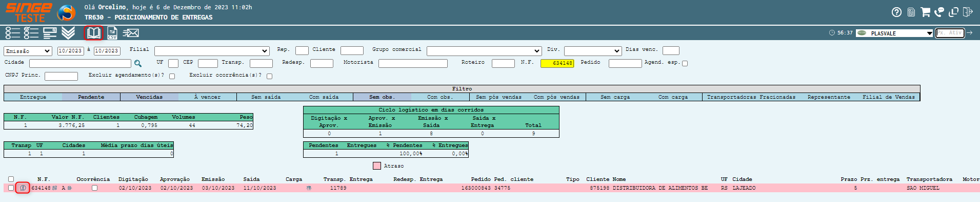This screenshot has width=980, height=202.
Task: Select the Entregue filter tab
Action: pos(33,97)
